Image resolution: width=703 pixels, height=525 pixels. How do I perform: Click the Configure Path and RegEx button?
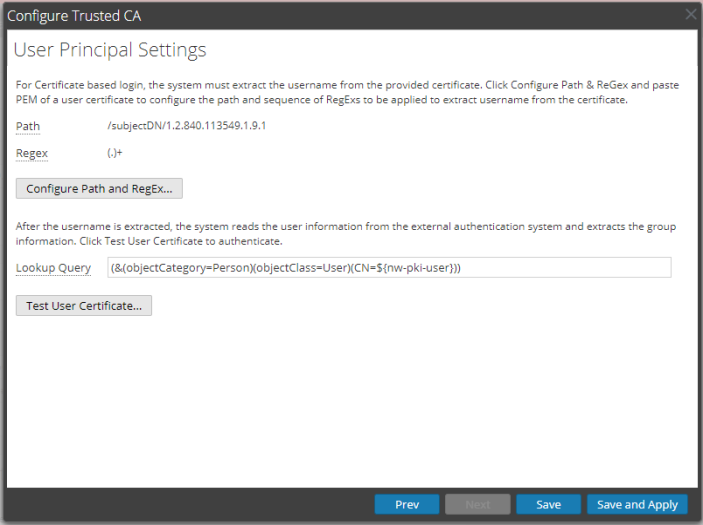pos(99,188)
